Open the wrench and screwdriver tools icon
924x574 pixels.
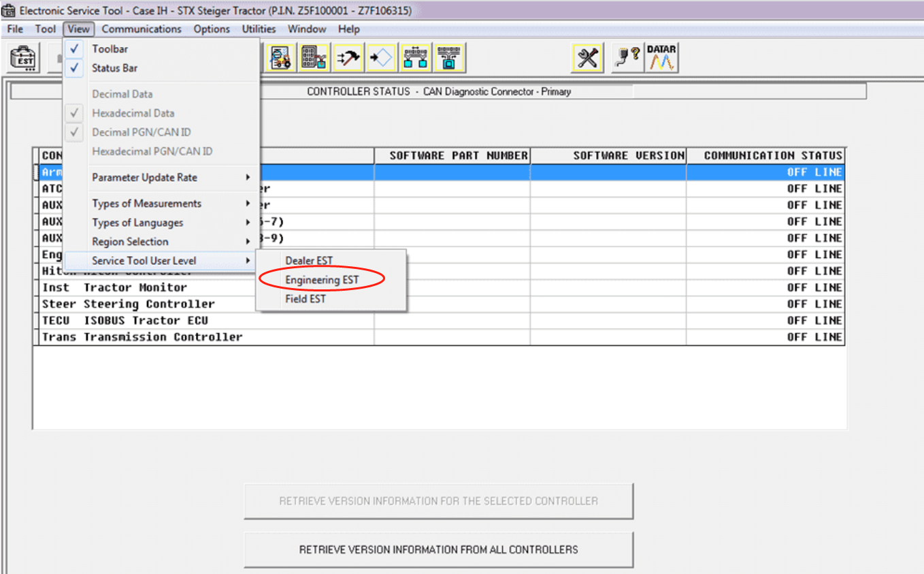click(588, 58)
